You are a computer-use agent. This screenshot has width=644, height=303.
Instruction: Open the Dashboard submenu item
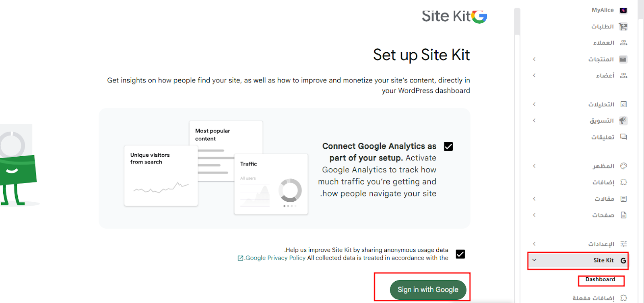[x=600, y=280]
